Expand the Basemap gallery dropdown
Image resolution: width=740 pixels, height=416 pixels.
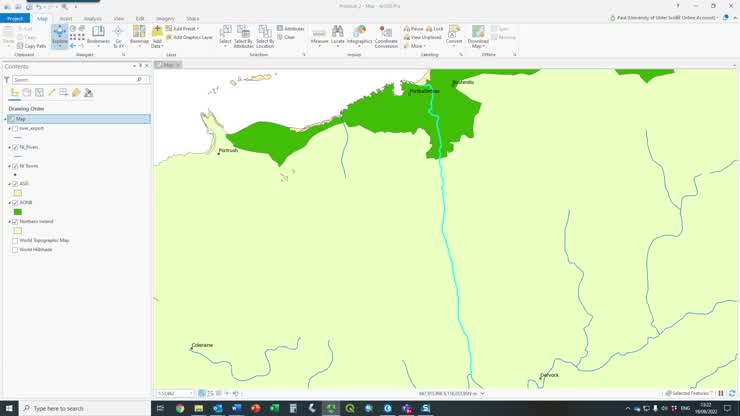(139, 44)
